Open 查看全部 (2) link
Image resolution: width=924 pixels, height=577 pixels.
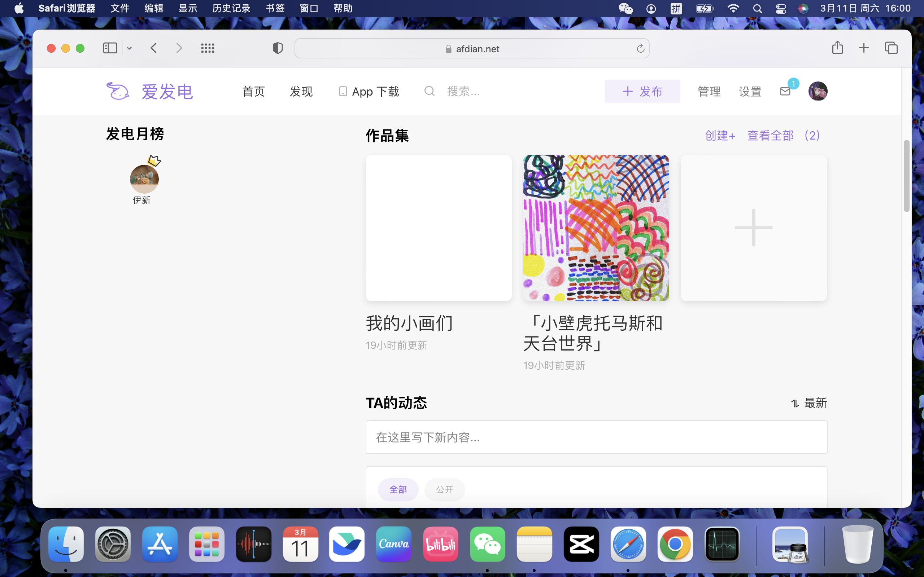point(784,136)
